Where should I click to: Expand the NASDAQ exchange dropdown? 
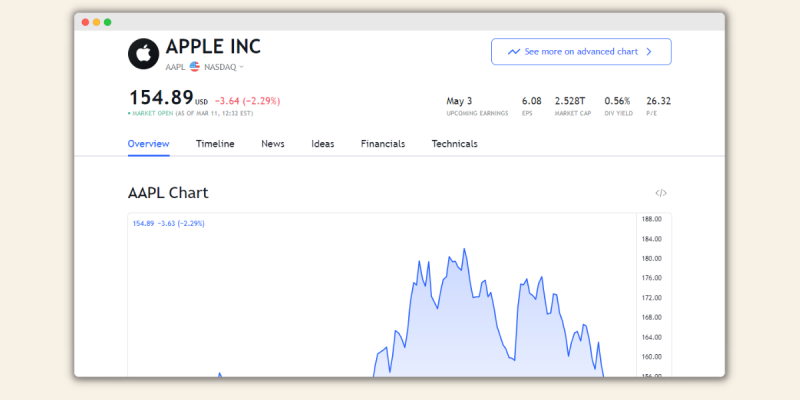click(241, 67)
